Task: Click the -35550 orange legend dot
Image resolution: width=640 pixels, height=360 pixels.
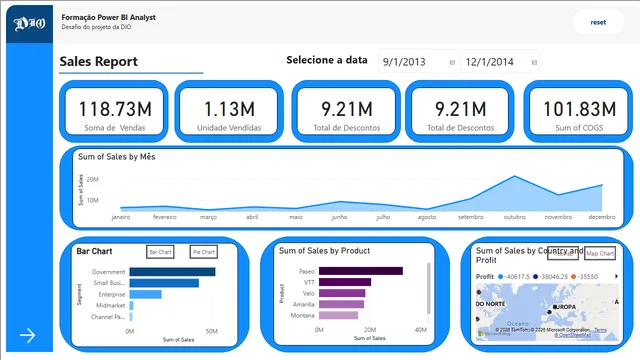Action: (573, 277)
